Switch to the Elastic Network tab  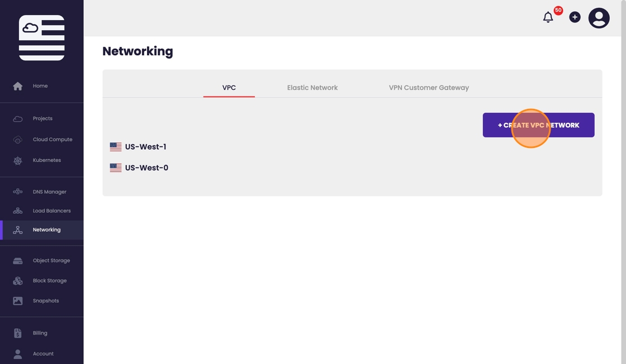[312, 88]
